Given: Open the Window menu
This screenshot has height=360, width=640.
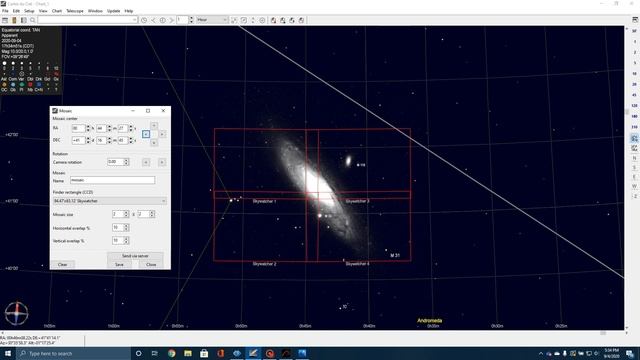Looking at the screenshot, I should (x=95, y=11).
